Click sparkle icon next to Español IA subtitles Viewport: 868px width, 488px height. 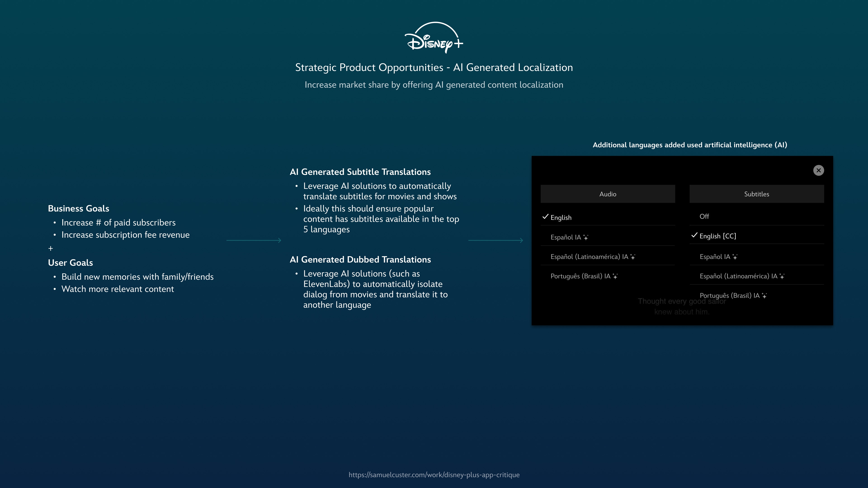[735, 257]
